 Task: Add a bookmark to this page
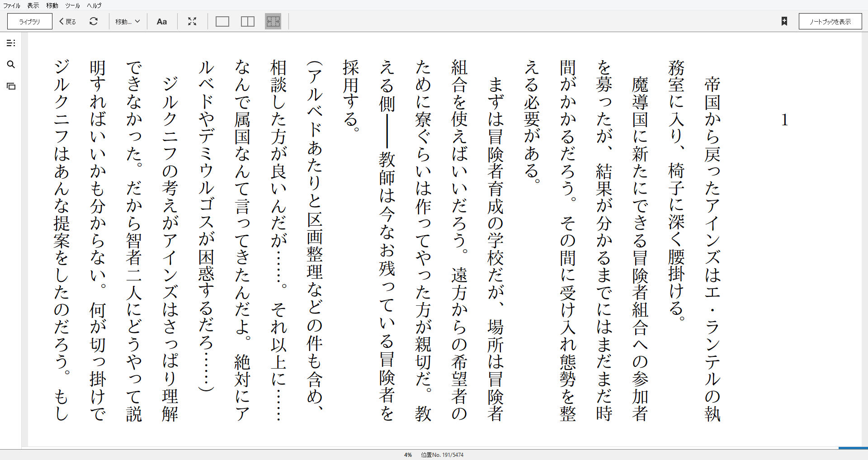[784, 21]
